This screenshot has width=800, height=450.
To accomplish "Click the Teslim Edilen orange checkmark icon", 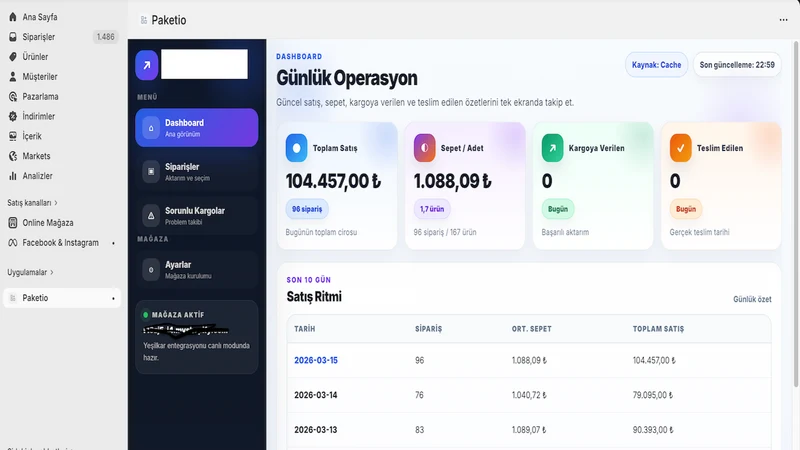I will click(x=681, y=148).
